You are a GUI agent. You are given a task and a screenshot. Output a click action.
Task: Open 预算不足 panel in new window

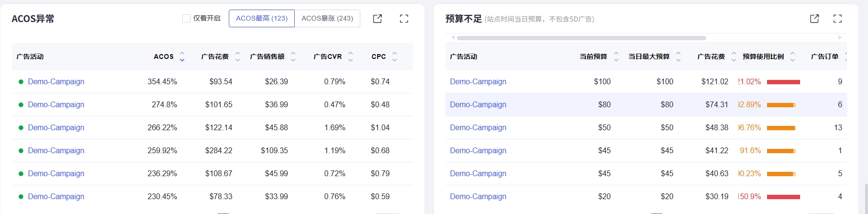814,19
